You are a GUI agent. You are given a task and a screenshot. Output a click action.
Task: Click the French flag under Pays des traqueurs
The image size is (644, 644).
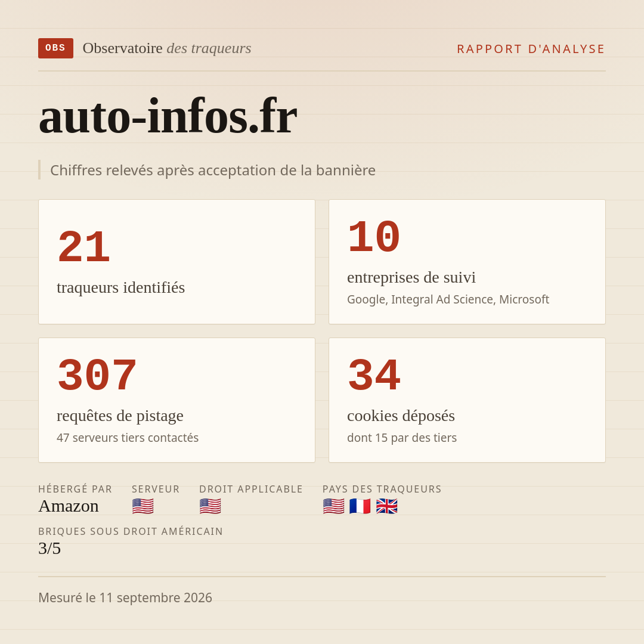[360, 506]
